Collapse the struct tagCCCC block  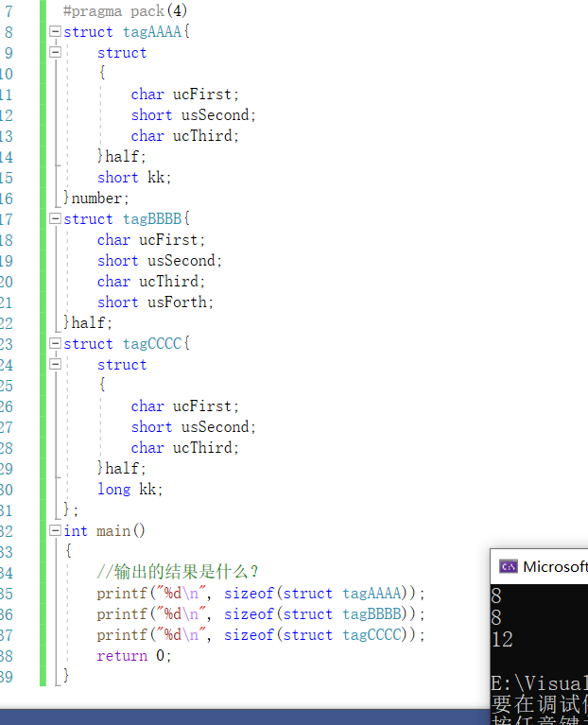pyautogui.click(x=55, y=343)
